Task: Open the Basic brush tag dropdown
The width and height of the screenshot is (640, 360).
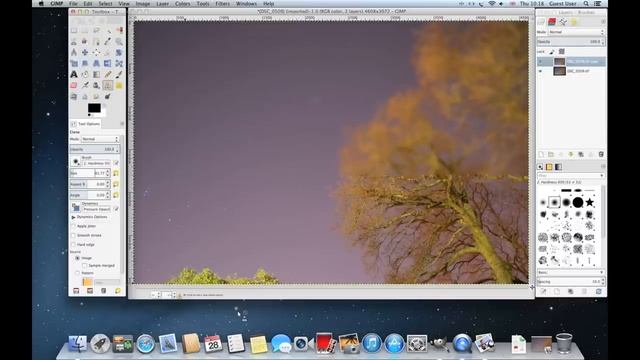Action: (570, 272)
